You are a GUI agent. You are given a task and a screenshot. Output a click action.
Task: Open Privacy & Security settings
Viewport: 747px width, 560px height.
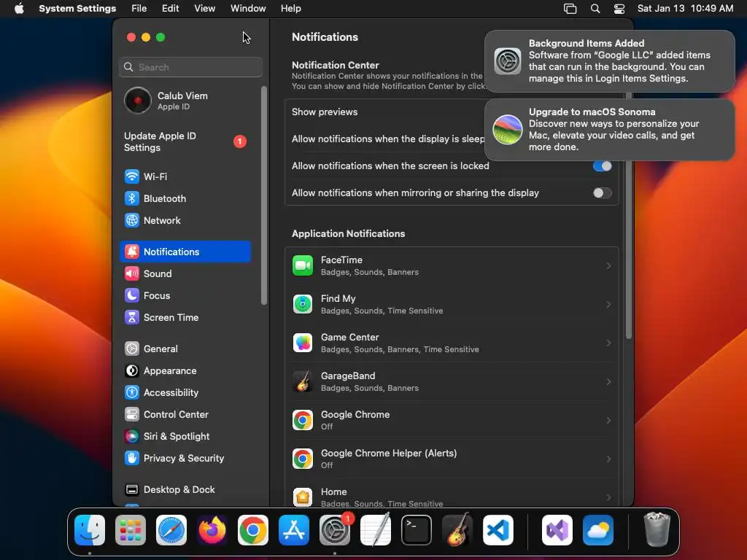(185, 459)
